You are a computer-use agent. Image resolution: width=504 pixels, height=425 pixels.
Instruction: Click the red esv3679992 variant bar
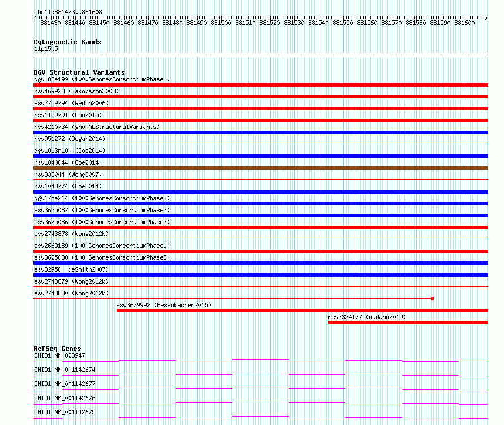pyautogui.click(x=302, y=311)
